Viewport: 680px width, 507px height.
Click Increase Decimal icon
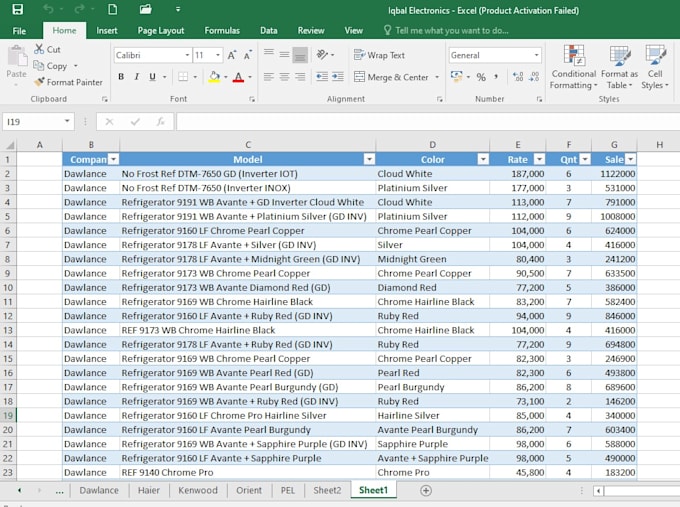518,77
